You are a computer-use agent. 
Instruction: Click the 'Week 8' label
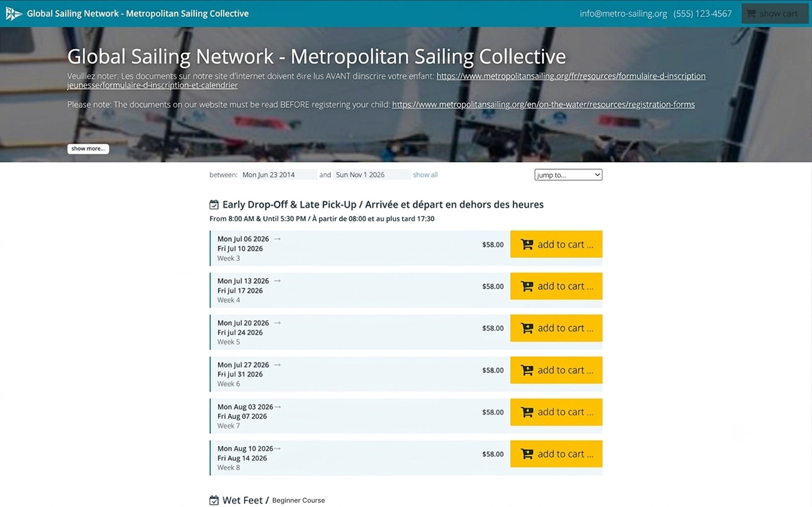click(x=229, y=467)
